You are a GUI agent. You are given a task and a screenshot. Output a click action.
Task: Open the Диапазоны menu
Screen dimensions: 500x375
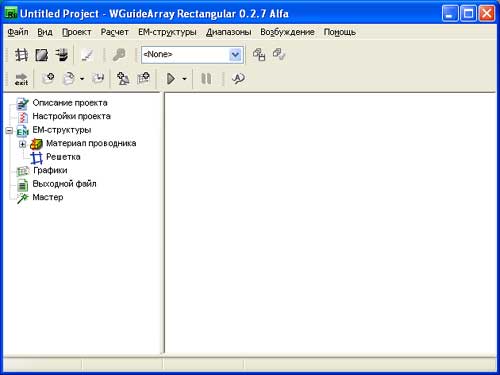point(228,32)
